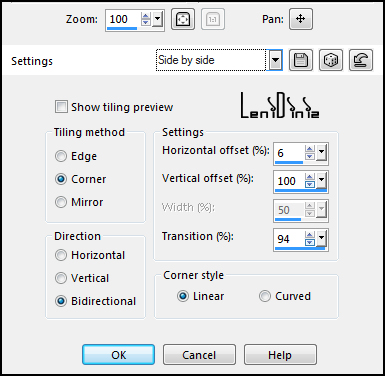Expand the Transition percent dropdown
385x376 pixels.
click(x=321, y=239)
